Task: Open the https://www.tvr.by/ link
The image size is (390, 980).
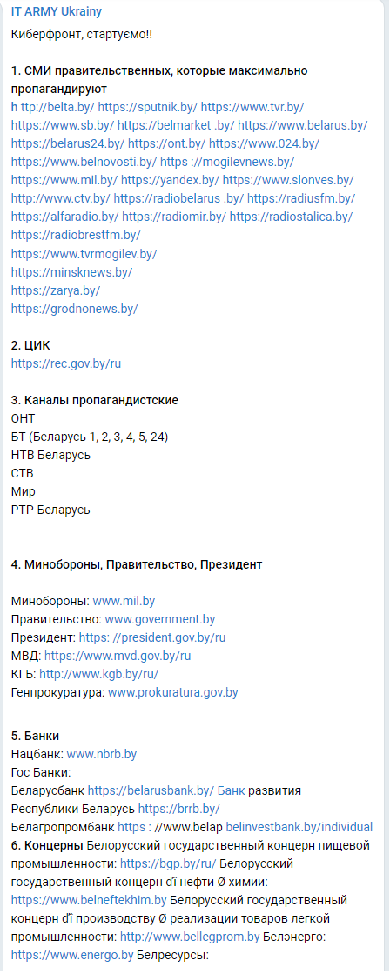Action: [252, 107]
